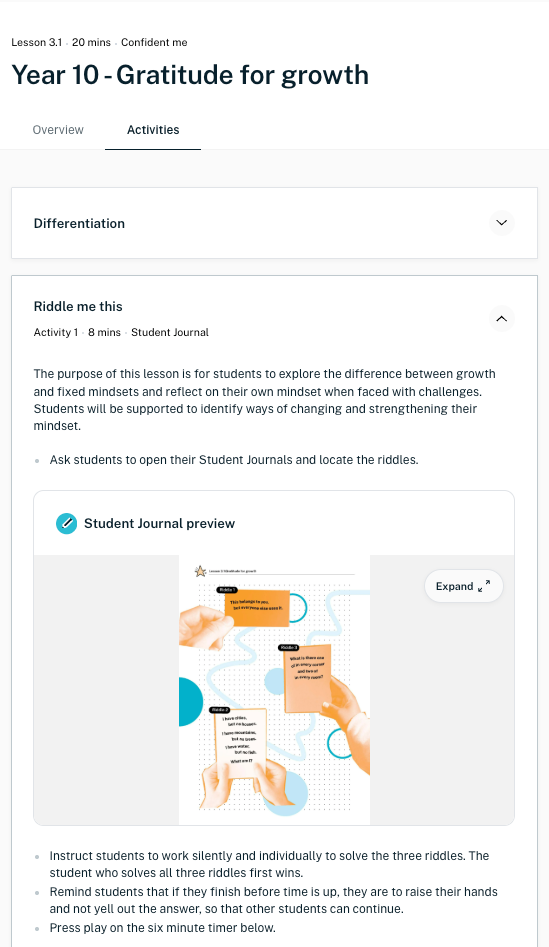Expand the Differentiation section chevron
Viewport: 549px width, 947px height.
pyautogui.click(x=501, y=223)
